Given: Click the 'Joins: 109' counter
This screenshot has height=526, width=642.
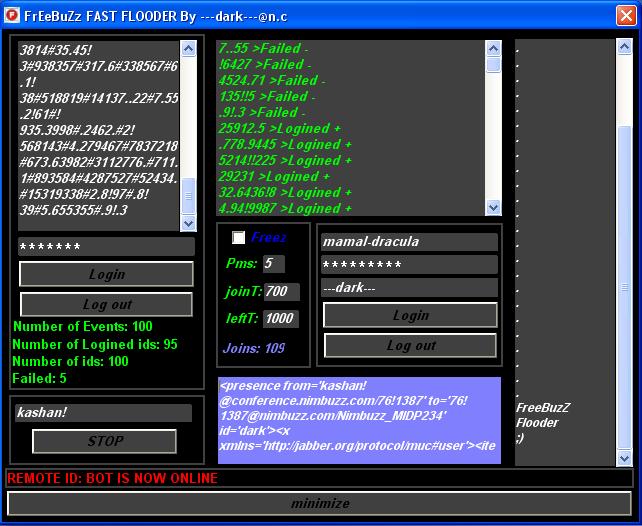Looking at the screenshot, I should pyautogui.click(x=254, y=348).
